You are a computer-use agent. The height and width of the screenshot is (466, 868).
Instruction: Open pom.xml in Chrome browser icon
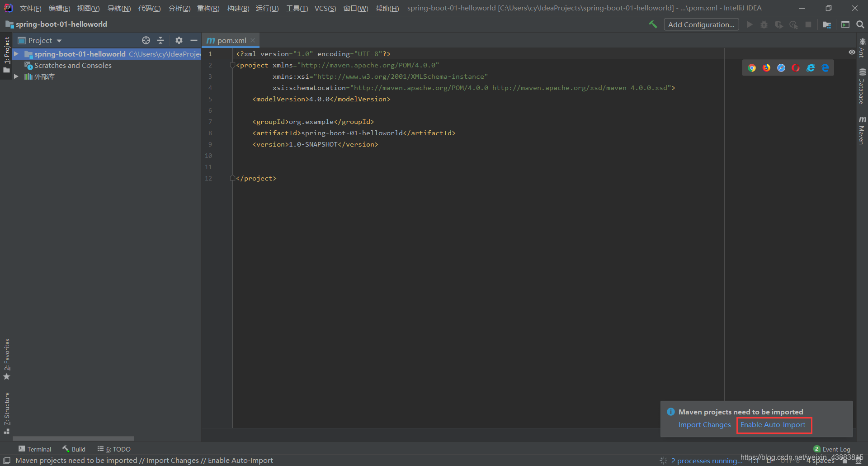pos(752,68)
